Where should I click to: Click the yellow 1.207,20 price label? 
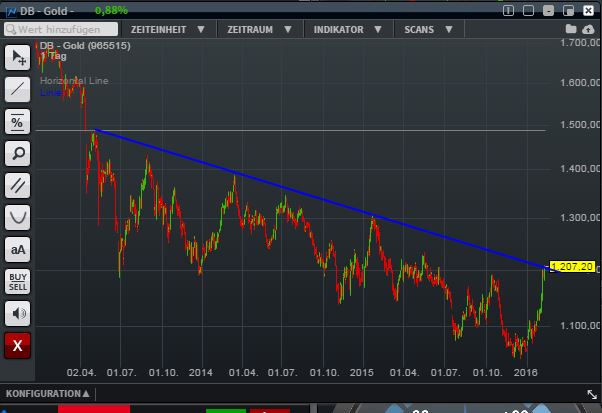tap(572, 266)
